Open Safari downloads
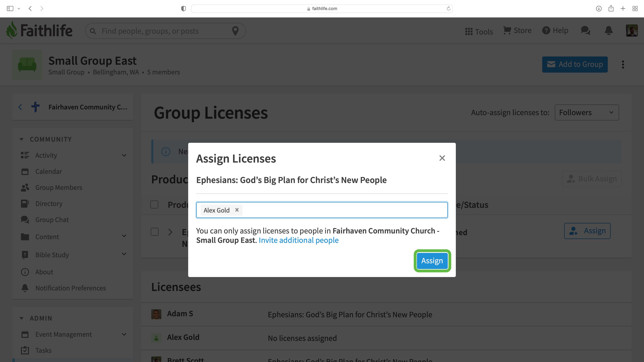 pos(599,9)
